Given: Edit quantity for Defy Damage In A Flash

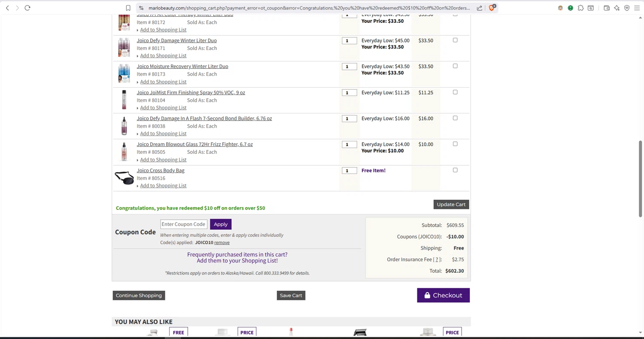Looking at the screenshot, I should [x=349, y=119].
